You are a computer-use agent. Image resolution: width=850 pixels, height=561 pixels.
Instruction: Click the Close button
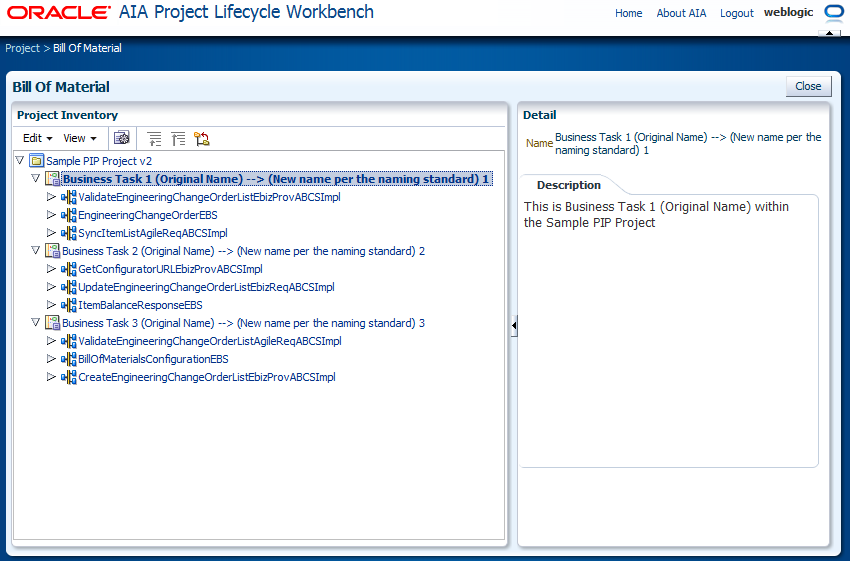point(808,86)
